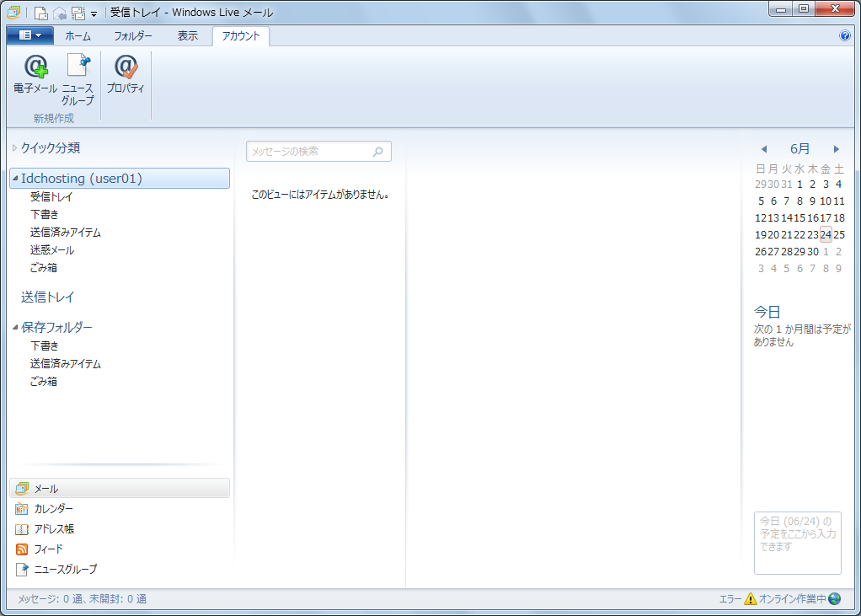Click オンライン作業中 status text
The width and height of the screenshot is (861, 616).
tap(793, 599)
